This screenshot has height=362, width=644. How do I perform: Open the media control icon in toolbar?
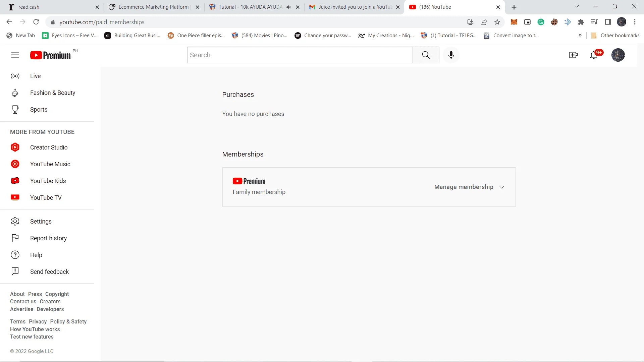click(x=594, y=22)
